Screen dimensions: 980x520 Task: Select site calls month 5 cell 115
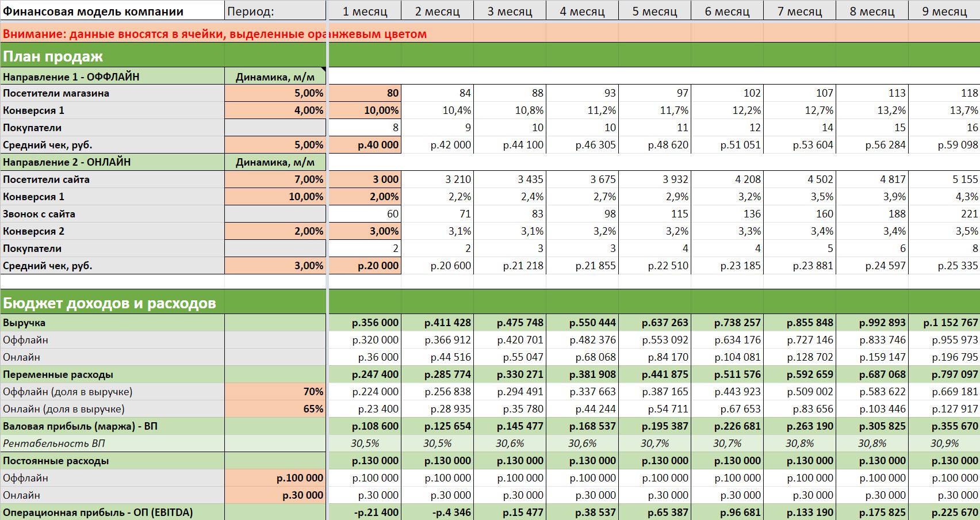[x=654, y=214]
